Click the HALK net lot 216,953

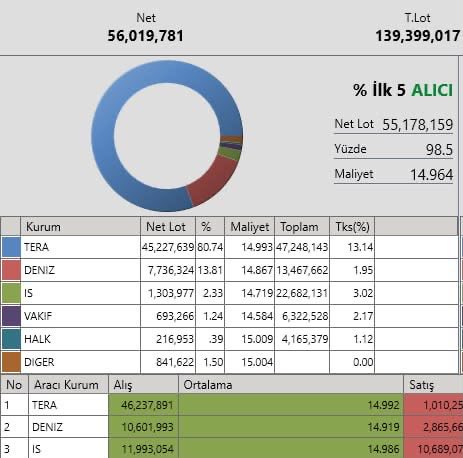(x=175, y=339)
